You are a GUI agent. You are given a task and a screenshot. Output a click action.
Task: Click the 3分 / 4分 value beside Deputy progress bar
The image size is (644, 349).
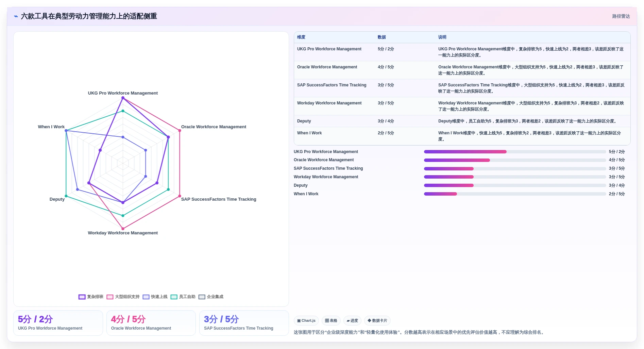(617, 185)
